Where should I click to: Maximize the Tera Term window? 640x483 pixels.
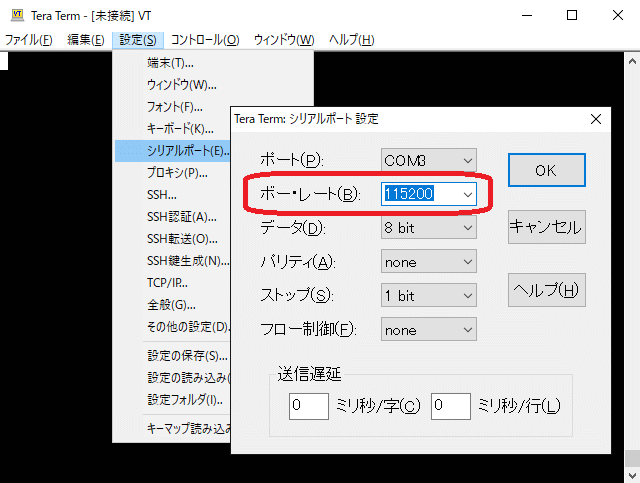572,16
